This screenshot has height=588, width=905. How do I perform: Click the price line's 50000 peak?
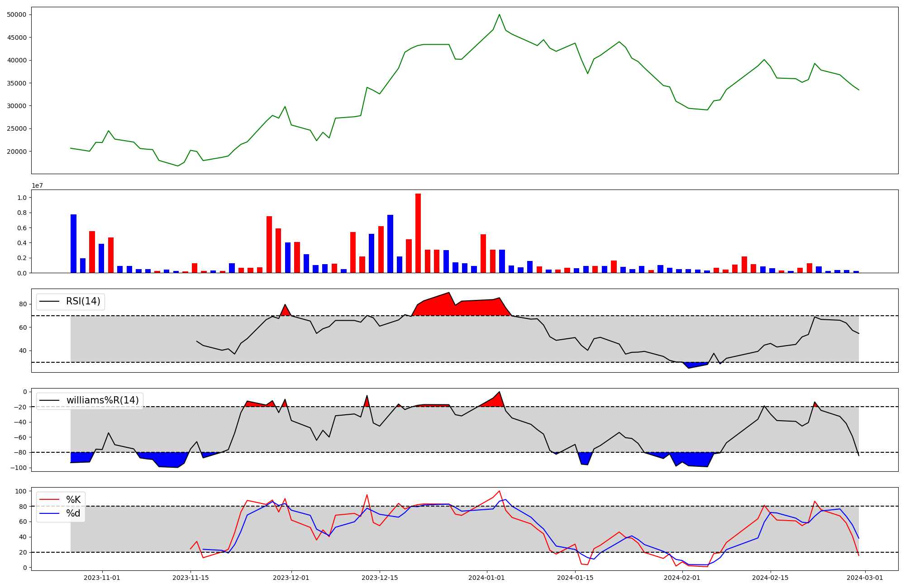499,15
